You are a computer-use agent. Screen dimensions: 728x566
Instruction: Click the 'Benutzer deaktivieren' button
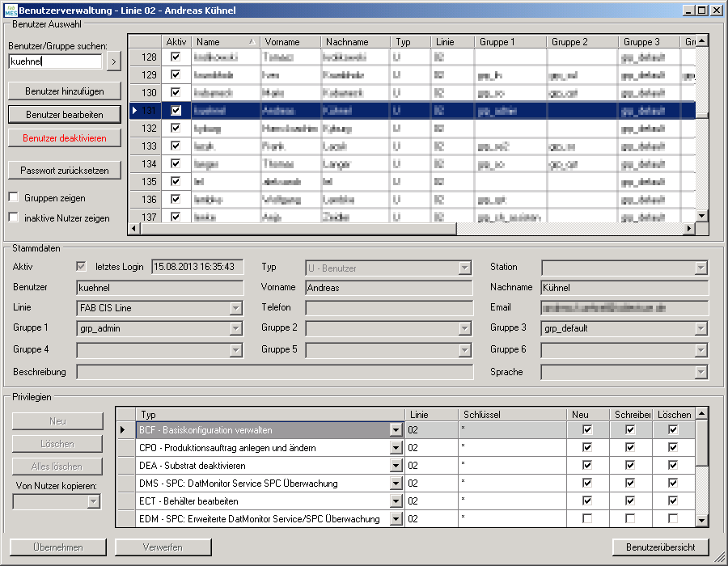coord(65,138)
